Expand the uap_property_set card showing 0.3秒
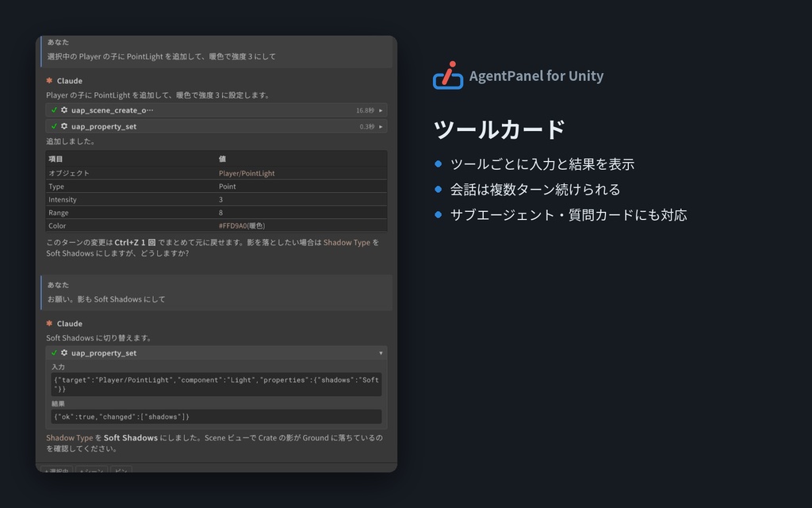 coord(381,126)
